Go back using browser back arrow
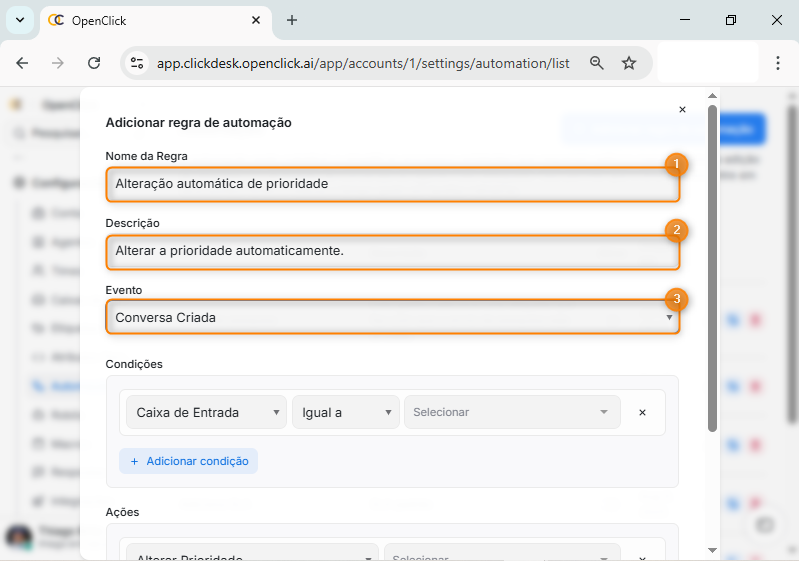 [23, 63]
